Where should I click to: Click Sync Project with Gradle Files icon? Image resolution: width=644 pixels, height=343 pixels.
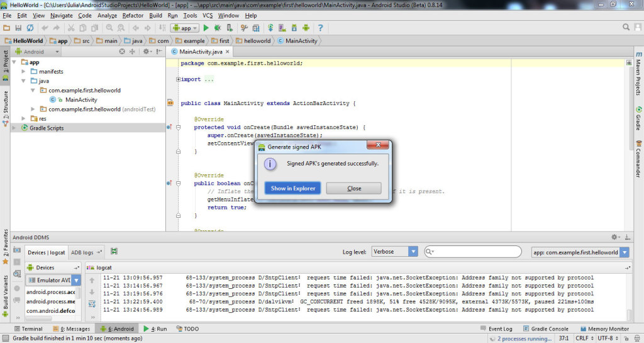click(270, 28)
